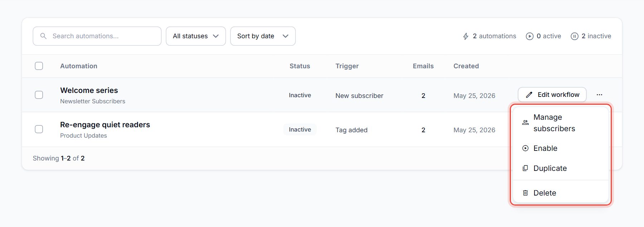644x227 pixels.
Task: Click Product Updates subtitle text
Action: [x=83, y=136]
